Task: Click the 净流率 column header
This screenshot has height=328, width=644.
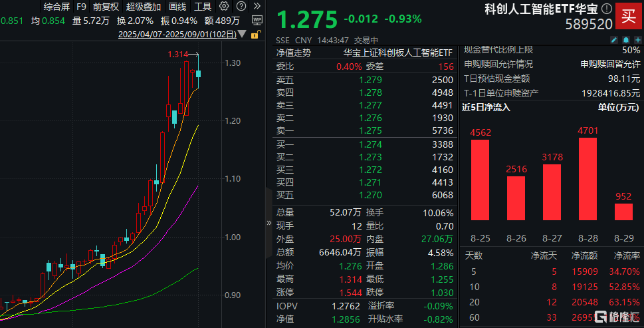Action: 627,255
